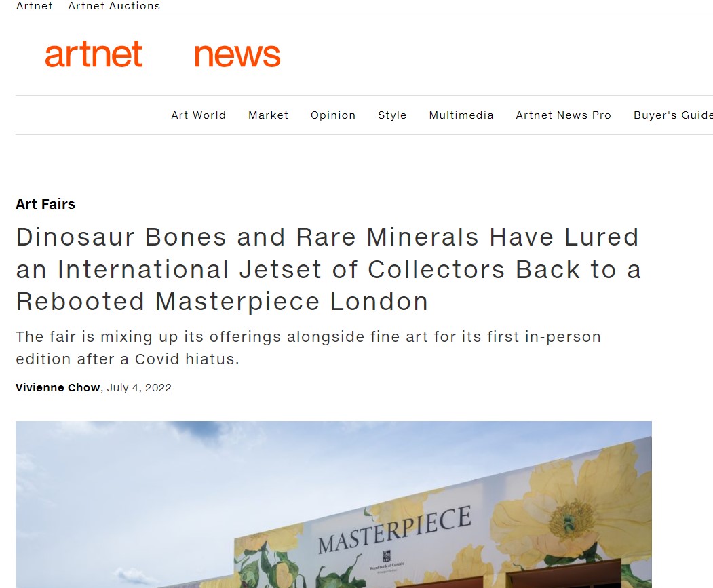
Task: Open the Art World menu
Action: pos(198,115)
